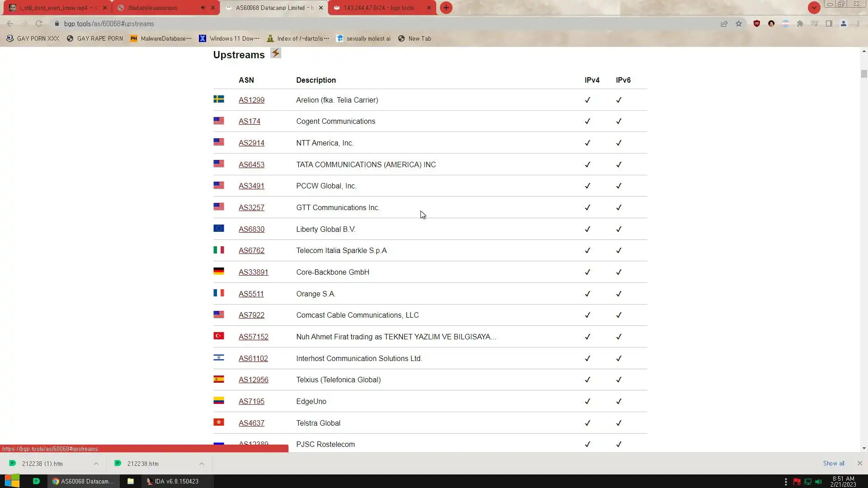
Task: Open a new tab with plus button
Action: pyautogui.click(x=446, y=8)
